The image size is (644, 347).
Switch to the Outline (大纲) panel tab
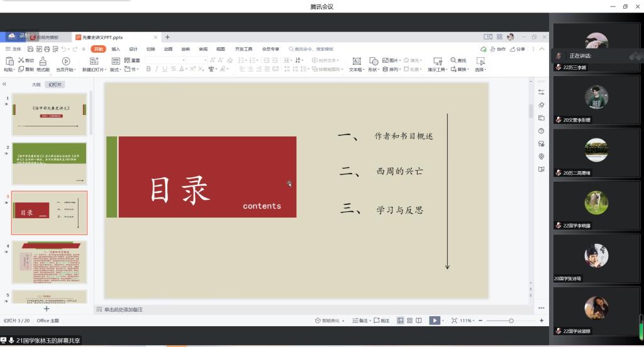pyautogui.click(x=36, y=84)
